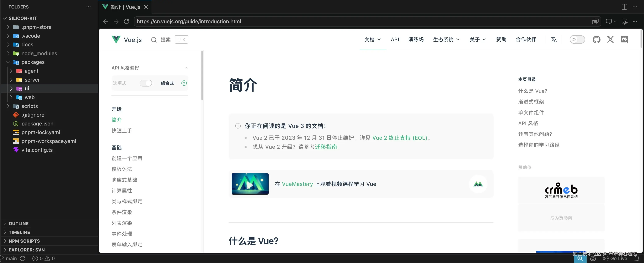Click 成为赞助商 sponsor button
This screenshot has width=644, height=263.
[x=561, y=218]
